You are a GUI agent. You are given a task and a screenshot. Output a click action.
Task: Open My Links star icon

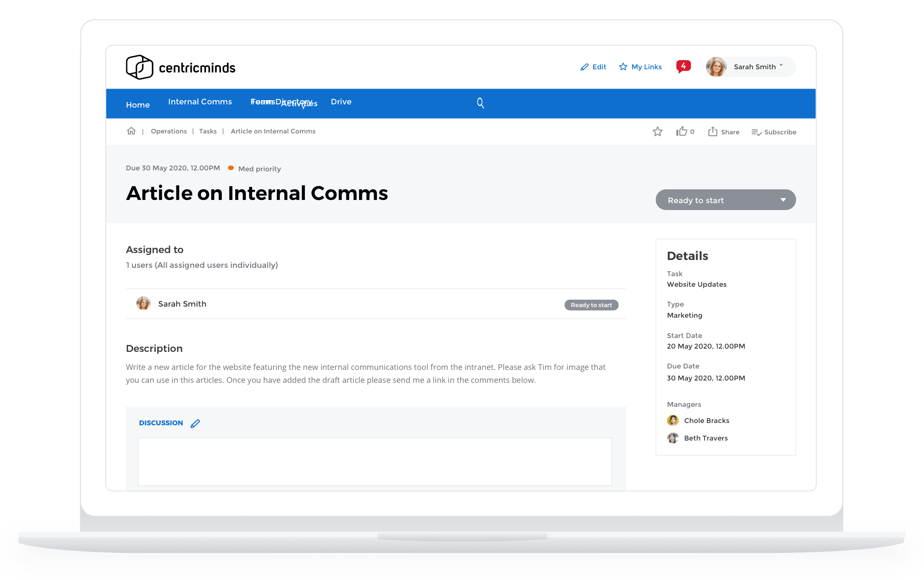[623, 67]
